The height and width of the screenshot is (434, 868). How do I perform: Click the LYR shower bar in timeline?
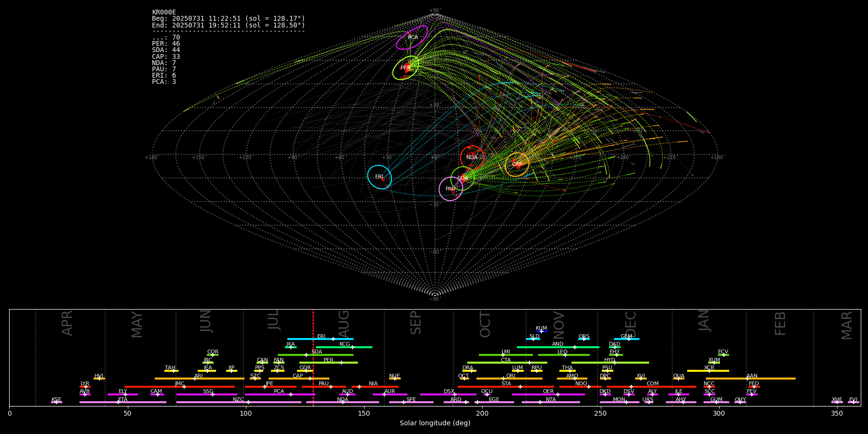pos(85,386)
